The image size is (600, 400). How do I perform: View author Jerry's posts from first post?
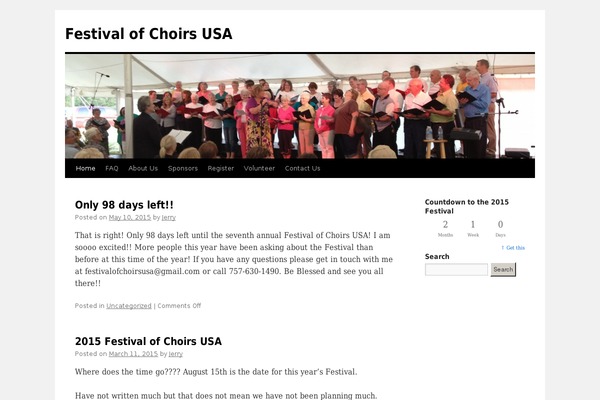coord(171,217)
